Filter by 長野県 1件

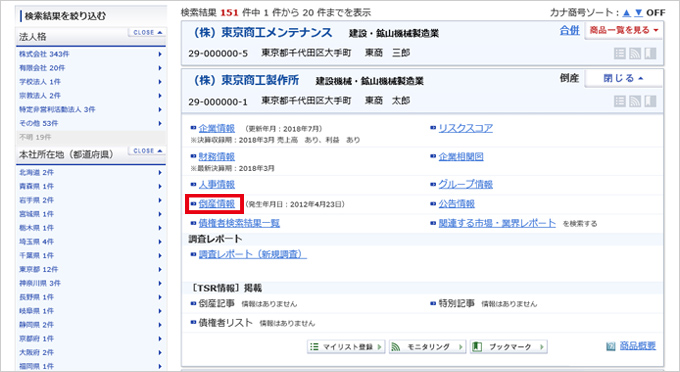[90, 297]
